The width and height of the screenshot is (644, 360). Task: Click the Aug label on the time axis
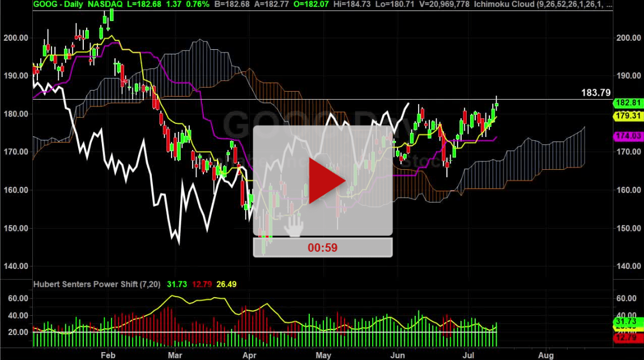coord(546,355)
